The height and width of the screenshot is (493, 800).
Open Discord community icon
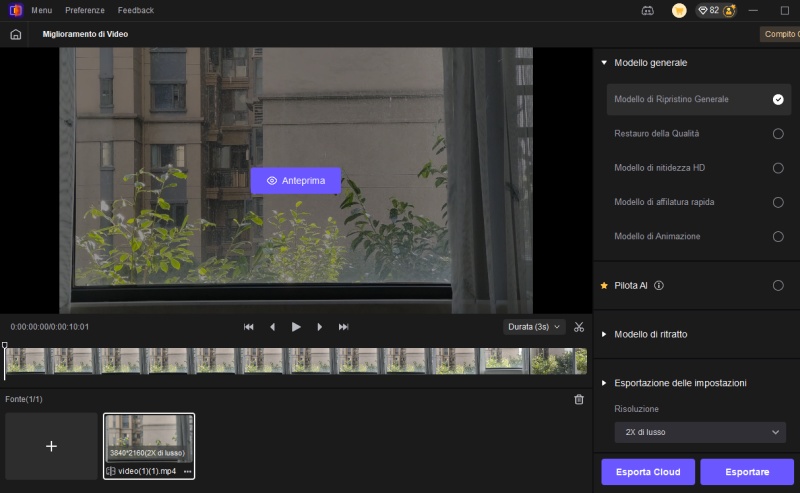point(647,10)
